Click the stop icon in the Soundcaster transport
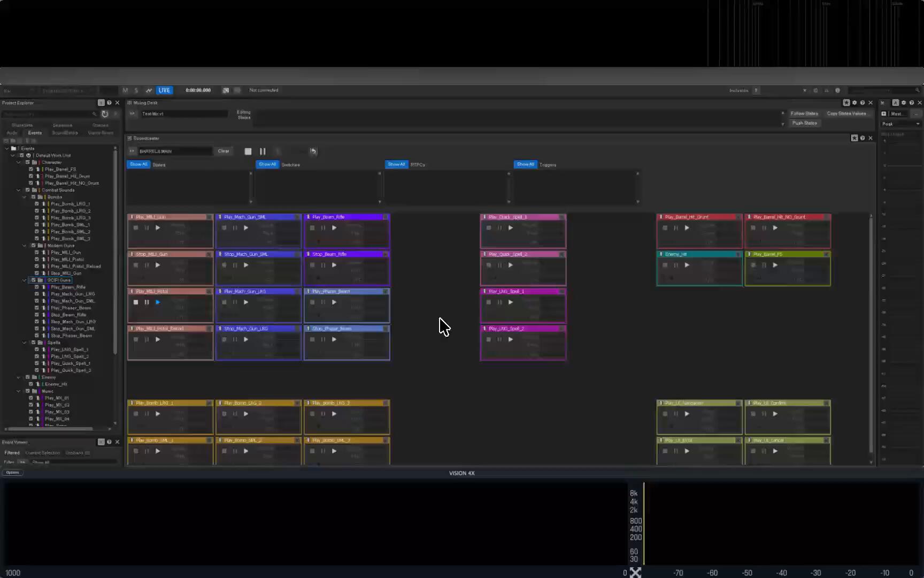This screenshot has height=578, width=924. 248,151
